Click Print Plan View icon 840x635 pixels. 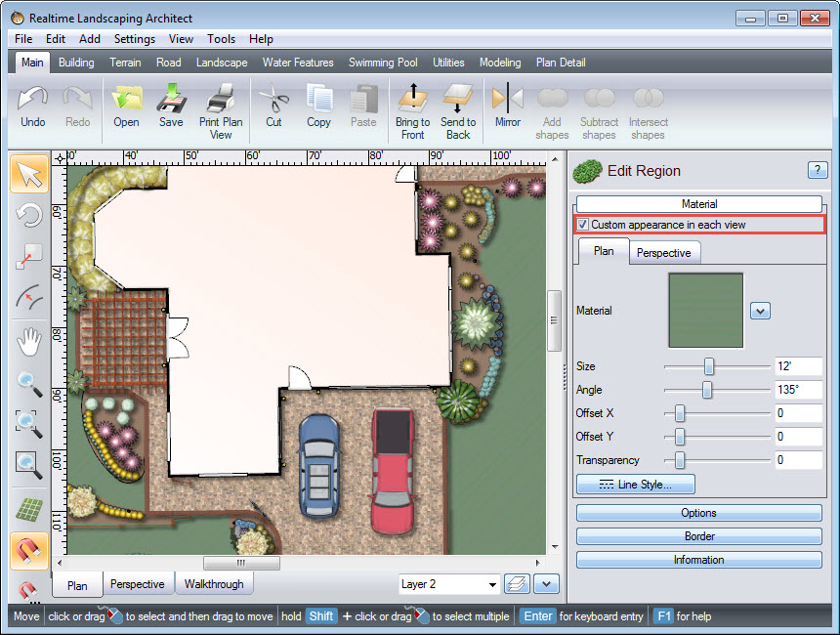[x=221, y=99]
